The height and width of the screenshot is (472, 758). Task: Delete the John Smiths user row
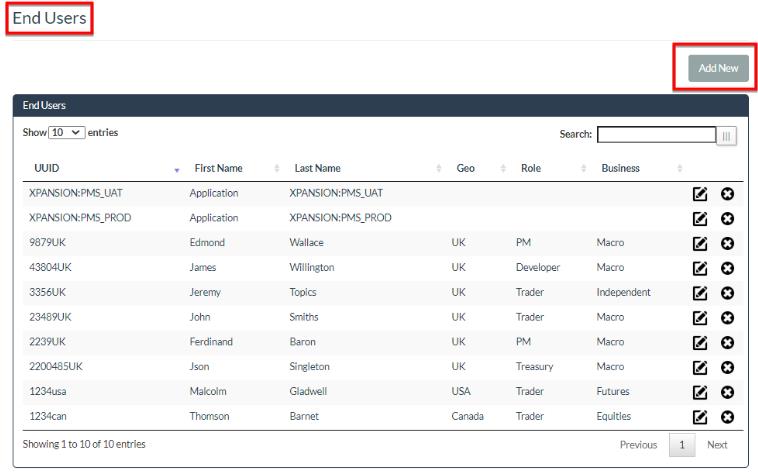(727, 318)
